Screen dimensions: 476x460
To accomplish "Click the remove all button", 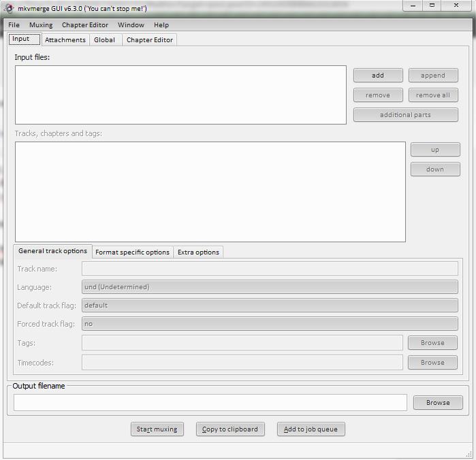I will pyautogui.click(x=433, y=95).
